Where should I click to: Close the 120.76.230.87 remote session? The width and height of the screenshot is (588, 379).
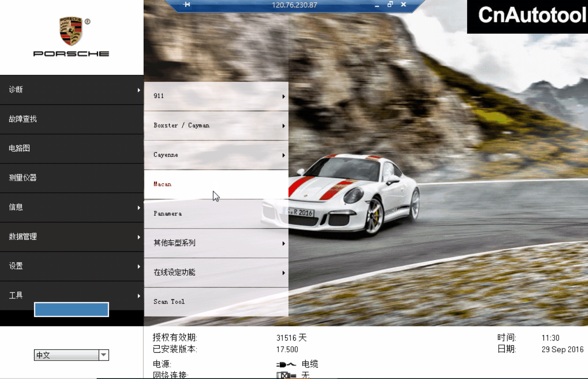[x=403, y=4]
